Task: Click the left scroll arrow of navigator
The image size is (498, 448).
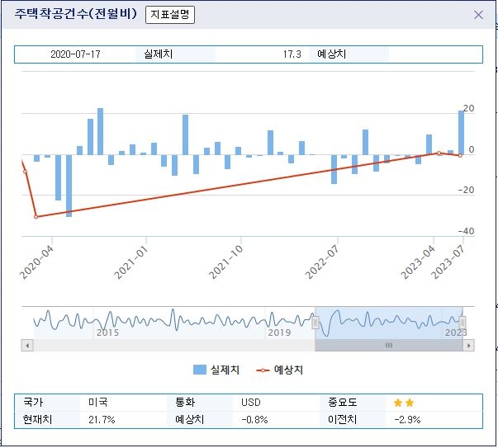Action: 27,345
